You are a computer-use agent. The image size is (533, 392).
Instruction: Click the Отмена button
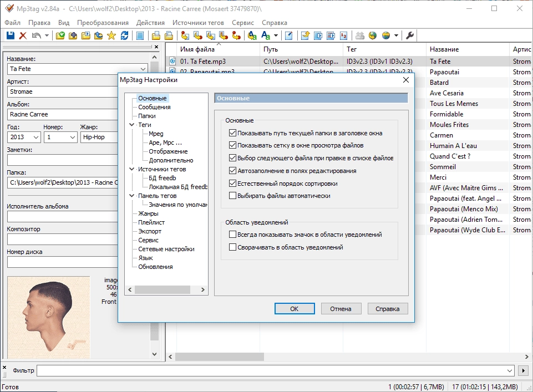(341, 309)
